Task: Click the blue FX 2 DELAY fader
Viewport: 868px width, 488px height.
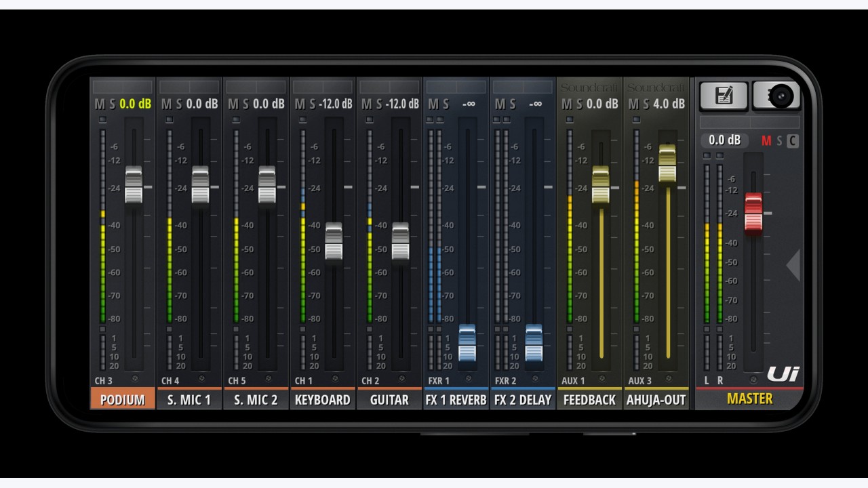Action: pyautogui.click(x=534, y=343)
